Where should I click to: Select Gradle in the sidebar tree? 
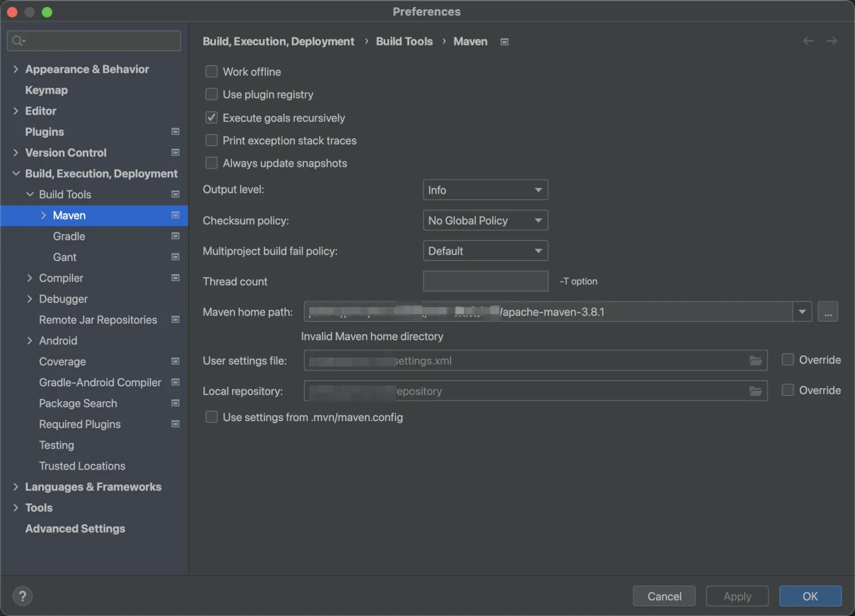coord(68,236)
